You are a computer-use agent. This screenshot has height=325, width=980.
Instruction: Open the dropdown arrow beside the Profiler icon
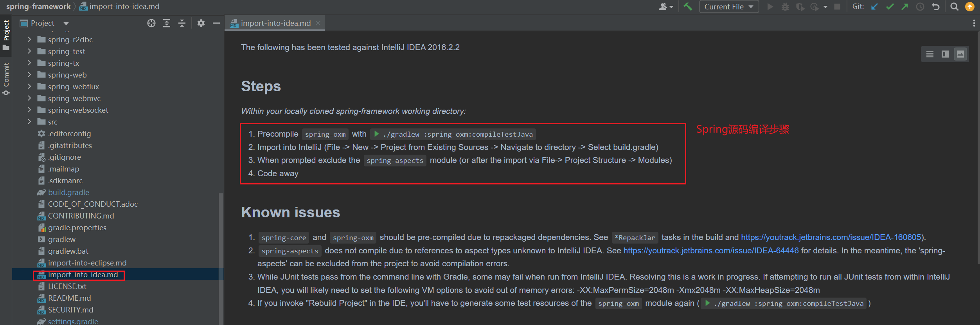click(825, 7)
